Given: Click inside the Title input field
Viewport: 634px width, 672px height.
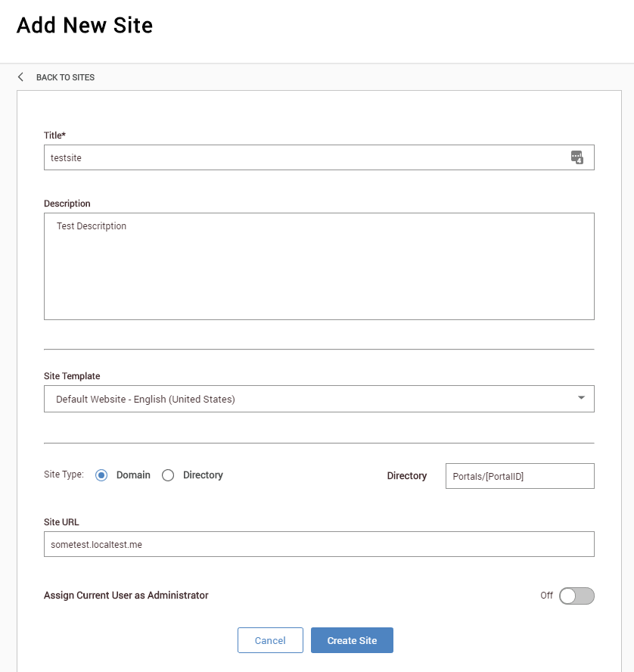Looking at the screenshot, I should pyautogui.click(x=303, y=157).
